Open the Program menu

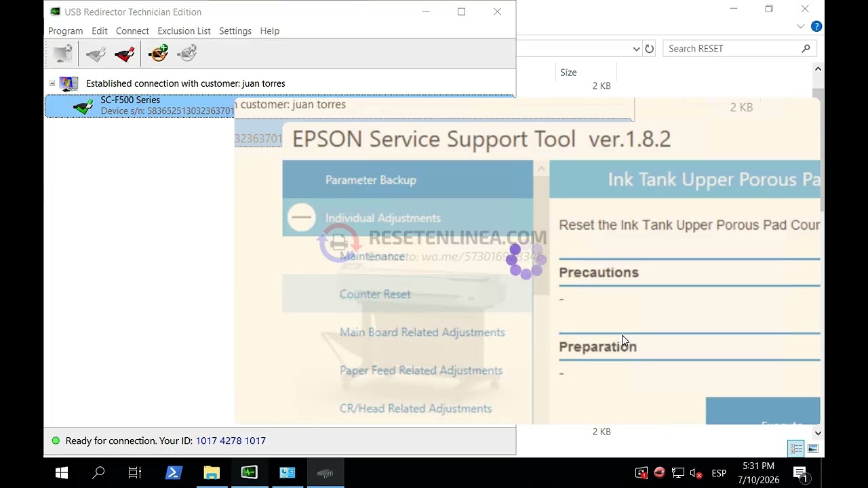(66, 31)
